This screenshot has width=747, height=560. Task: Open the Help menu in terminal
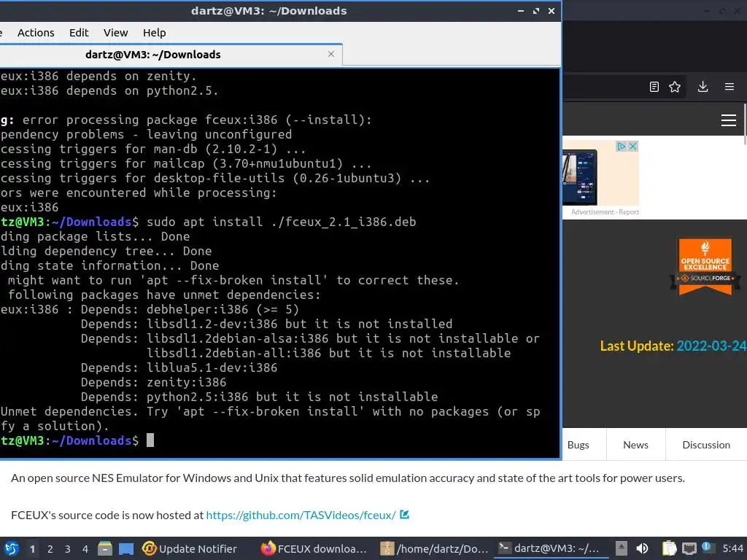click(x=155, y=33)
